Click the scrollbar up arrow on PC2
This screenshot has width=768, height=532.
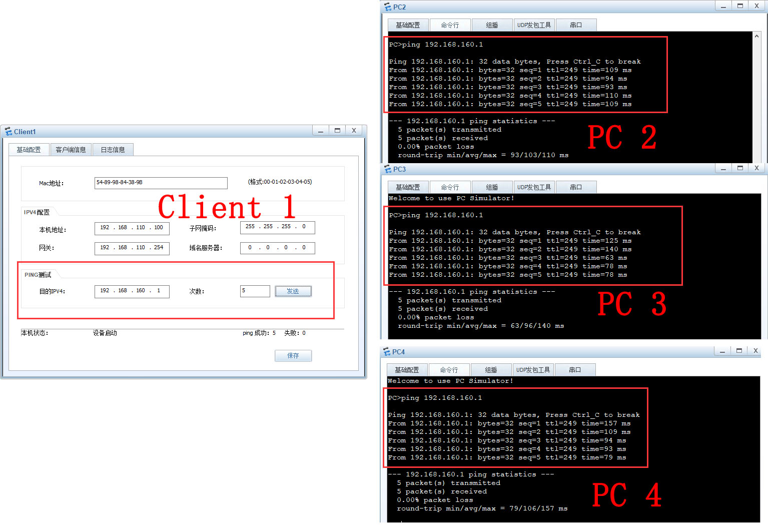(756, 35)
